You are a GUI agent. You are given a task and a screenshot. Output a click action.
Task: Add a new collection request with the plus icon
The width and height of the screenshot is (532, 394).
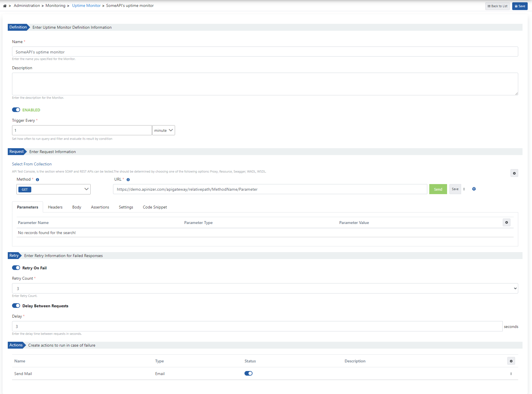coord(514,173)
